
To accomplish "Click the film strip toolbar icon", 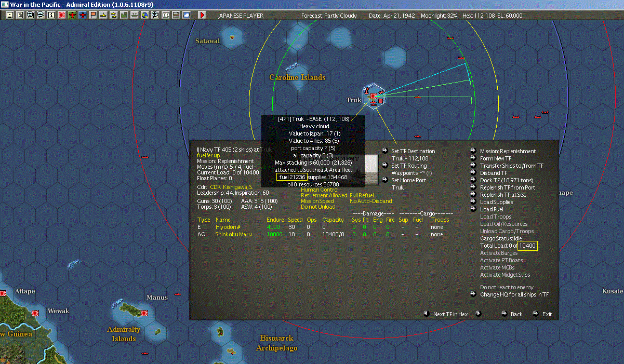I will coord(176,15).
